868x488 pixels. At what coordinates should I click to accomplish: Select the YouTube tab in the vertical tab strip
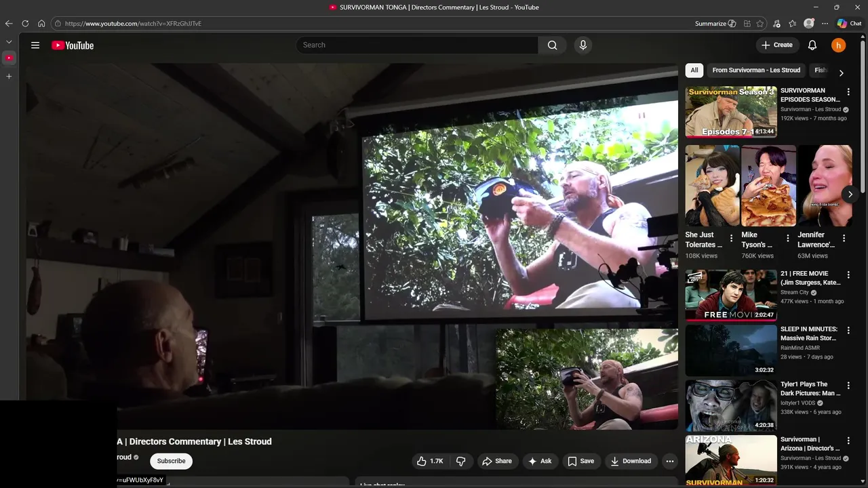pos(9,58)
